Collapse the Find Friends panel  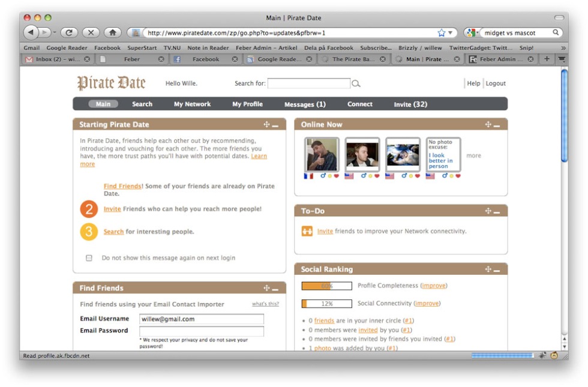click(x=275, y=289)
